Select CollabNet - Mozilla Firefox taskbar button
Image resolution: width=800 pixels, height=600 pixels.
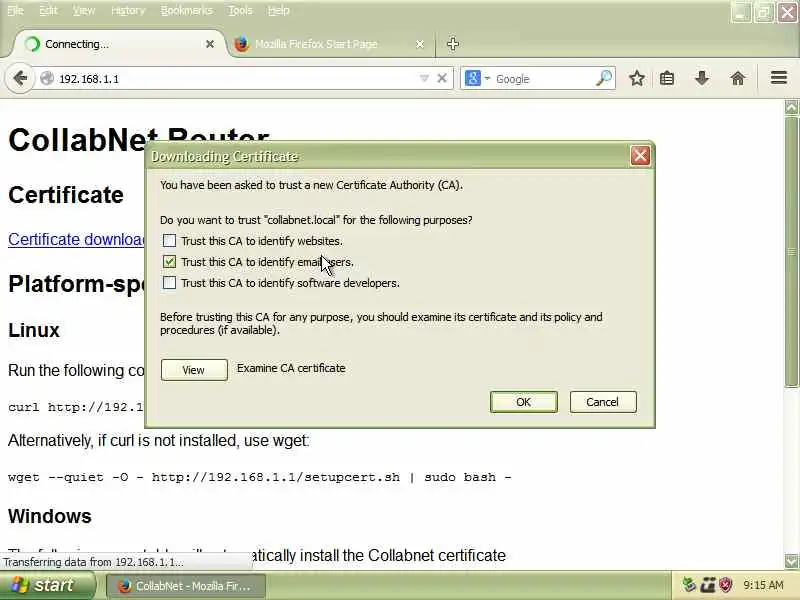tap(186, 586)
